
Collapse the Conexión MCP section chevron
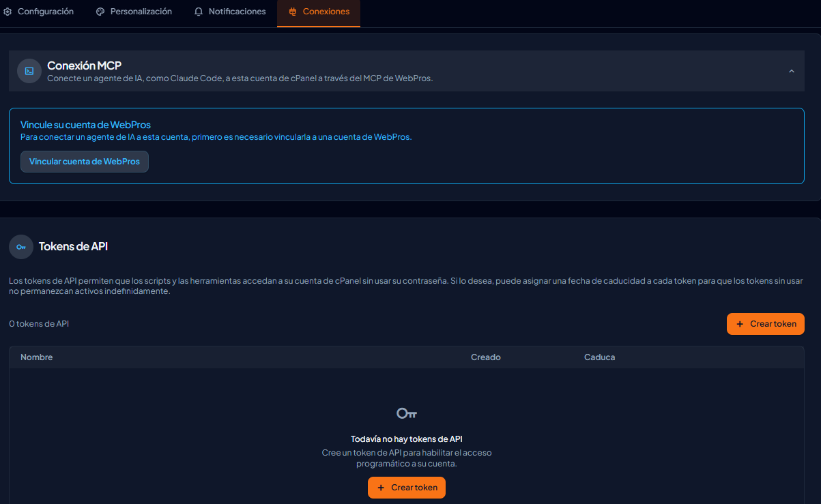pos(792,71)
